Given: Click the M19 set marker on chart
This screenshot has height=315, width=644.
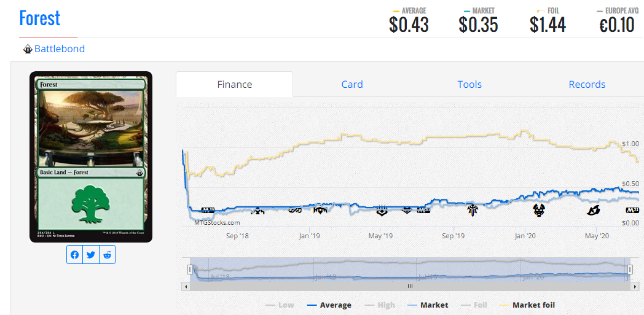Looking at the screenshot, I should pos(208,210).
